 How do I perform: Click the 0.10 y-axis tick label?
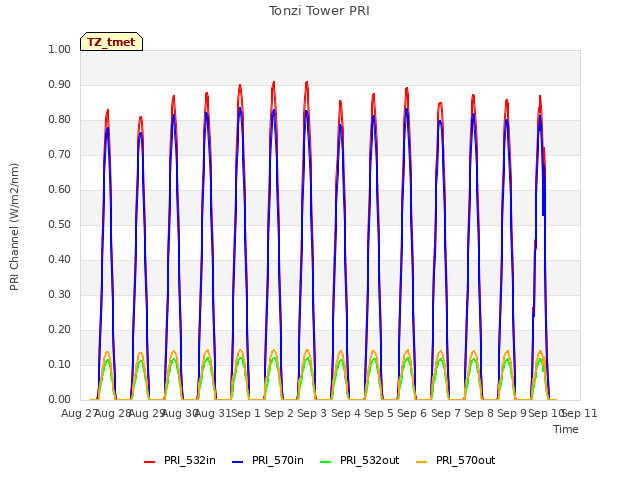click(x=60, y=364)
